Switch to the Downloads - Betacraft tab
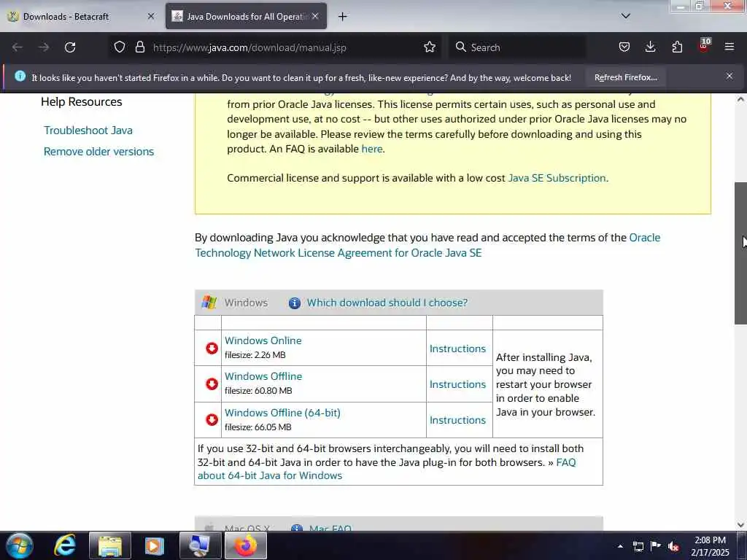Screen dimensions: 747x560 (80, 17)
